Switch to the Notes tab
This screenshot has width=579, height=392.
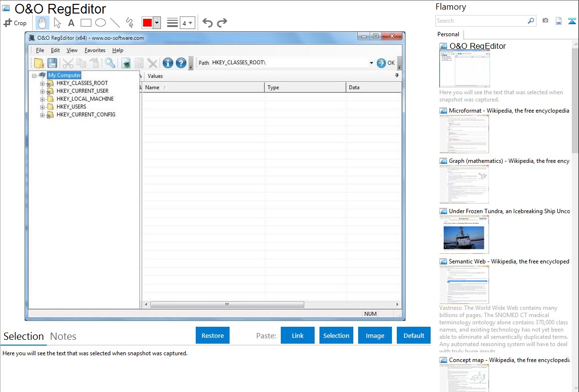(x=63, y=336)
